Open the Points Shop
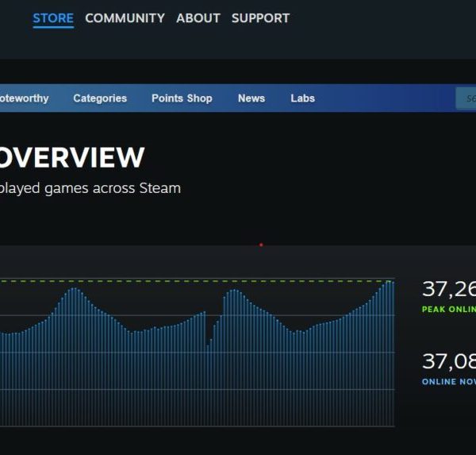Image resolution: width=476 pixels, height=455 pixels. [x=182, y=98]
